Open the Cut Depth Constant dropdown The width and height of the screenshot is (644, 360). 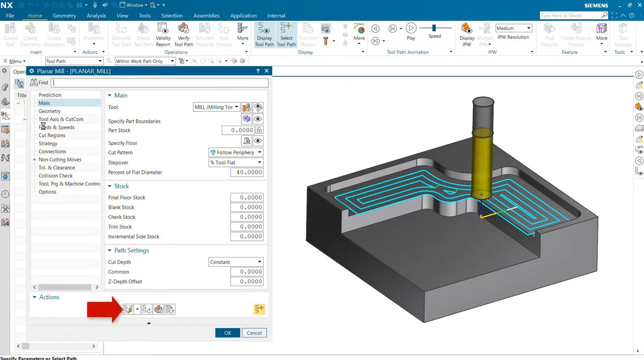point(236,262)
